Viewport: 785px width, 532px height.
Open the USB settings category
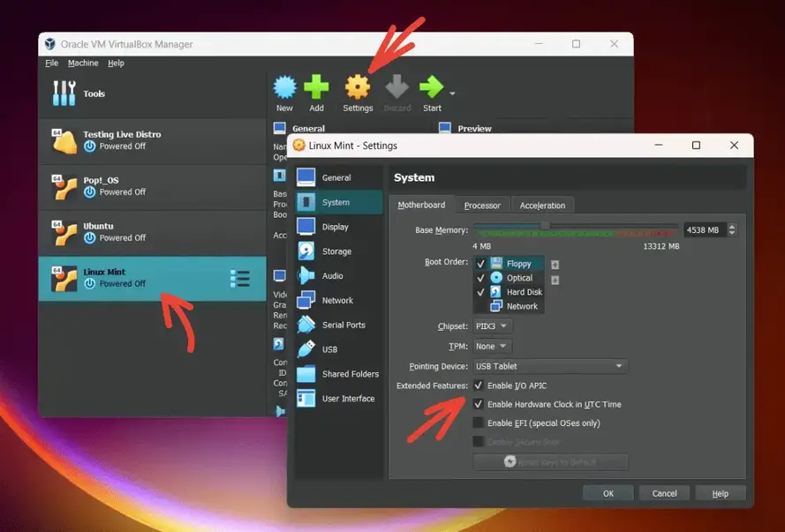point(339,349)
